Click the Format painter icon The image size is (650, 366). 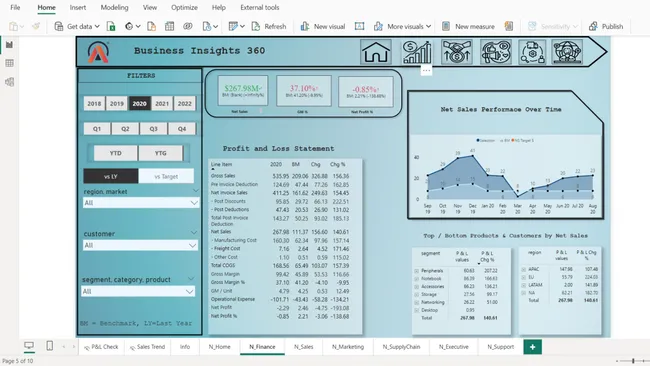(36, 27)
